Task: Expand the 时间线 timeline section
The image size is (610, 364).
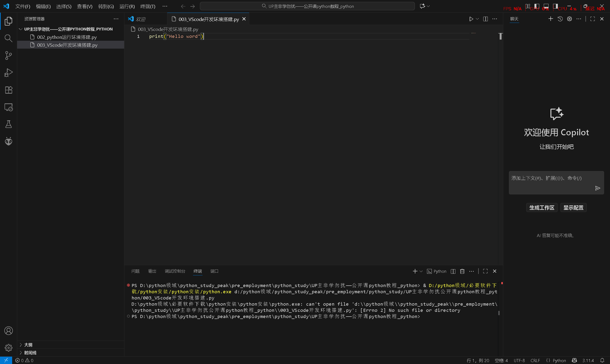Action: (x=30, y=353)
